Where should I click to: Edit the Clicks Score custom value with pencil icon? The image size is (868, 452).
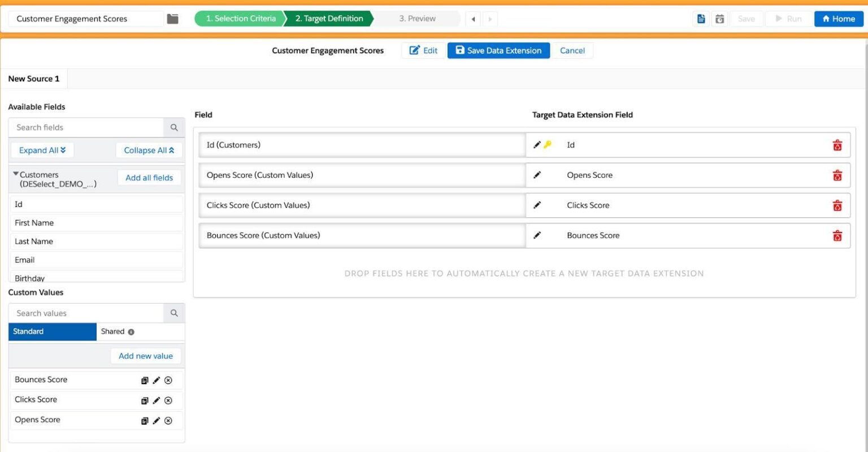[157, 400]
